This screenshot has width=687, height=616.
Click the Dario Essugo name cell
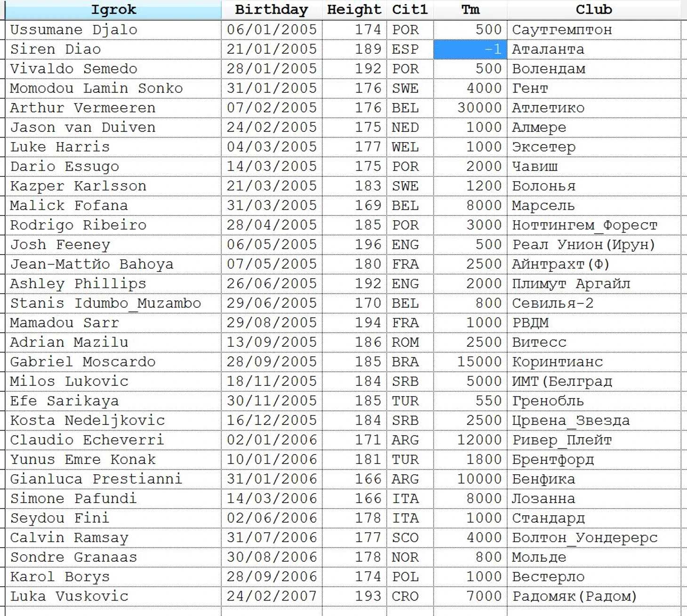(113, 167)
